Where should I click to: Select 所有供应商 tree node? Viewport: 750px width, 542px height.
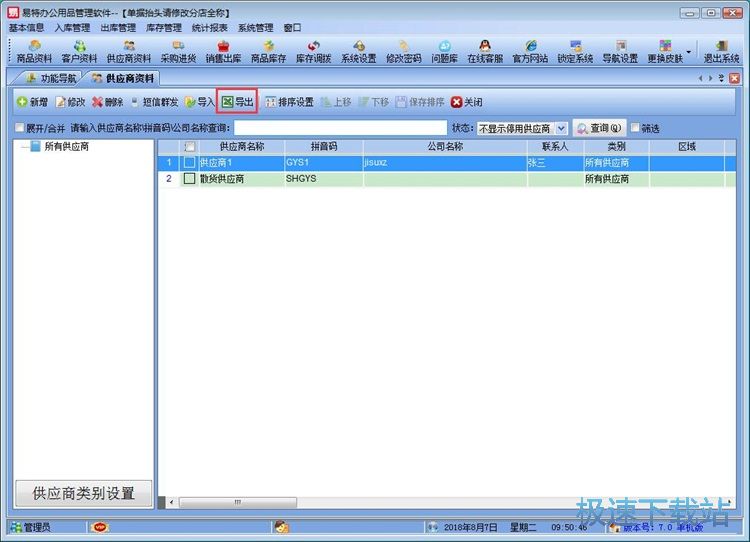point(66,146)
